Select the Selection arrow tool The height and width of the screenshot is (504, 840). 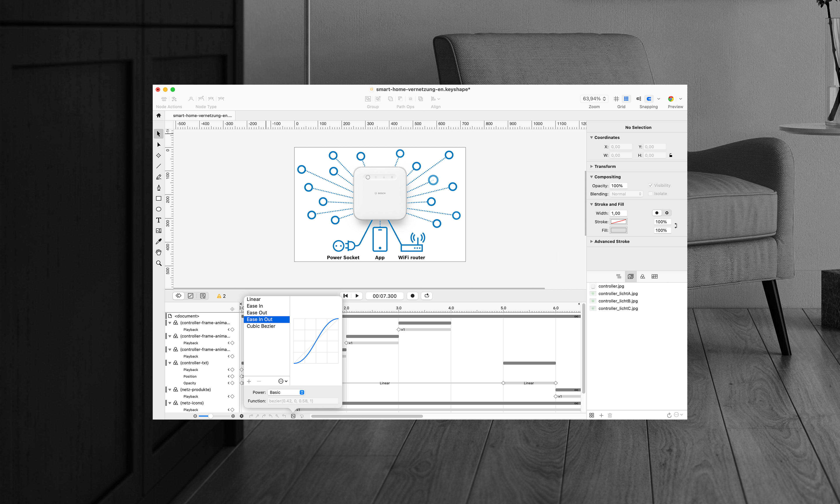tap(159, 134)
